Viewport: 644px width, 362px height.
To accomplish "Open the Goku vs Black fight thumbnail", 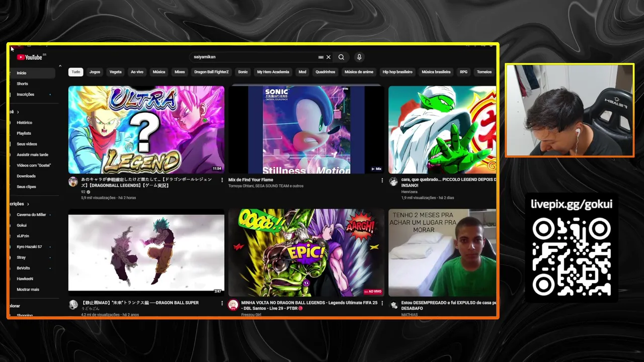I will click(x=146, y=253).
